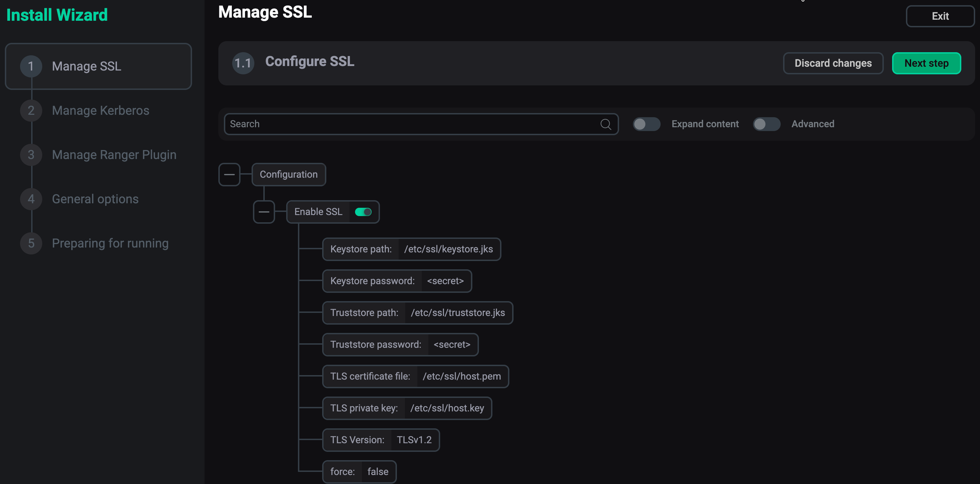Image resolution: width=980 pixels, height=484 pixels.
Task: Focus the Search input field
Action: pyautogui.click(x=421, y=124)
